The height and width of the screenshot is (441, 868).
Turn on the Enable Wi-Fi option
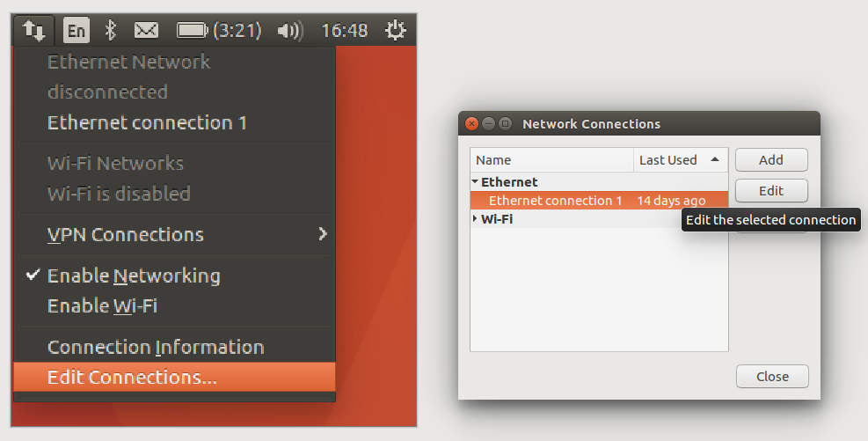coord(102,306)
